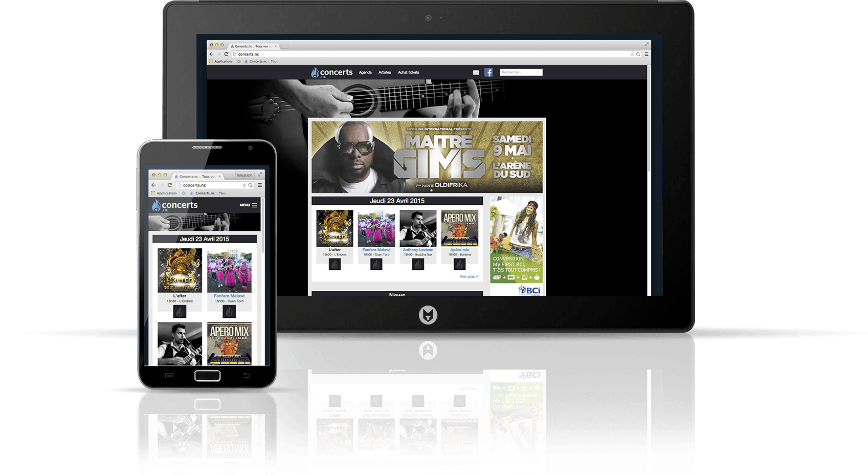The width and height of the screenshot is (868, 475).
Task: Click the concerts.nc logo on the phone
Action: [x=175, y=206]
